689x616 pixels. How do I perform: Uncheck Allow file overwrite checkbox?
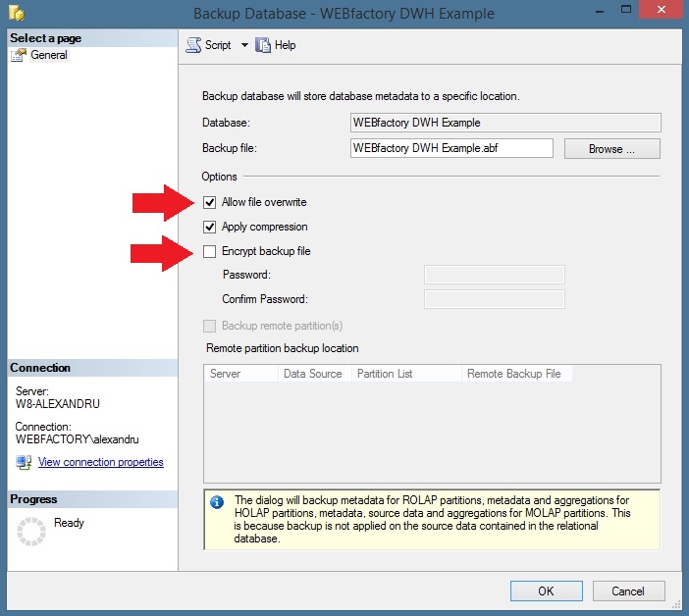point(209,202)
